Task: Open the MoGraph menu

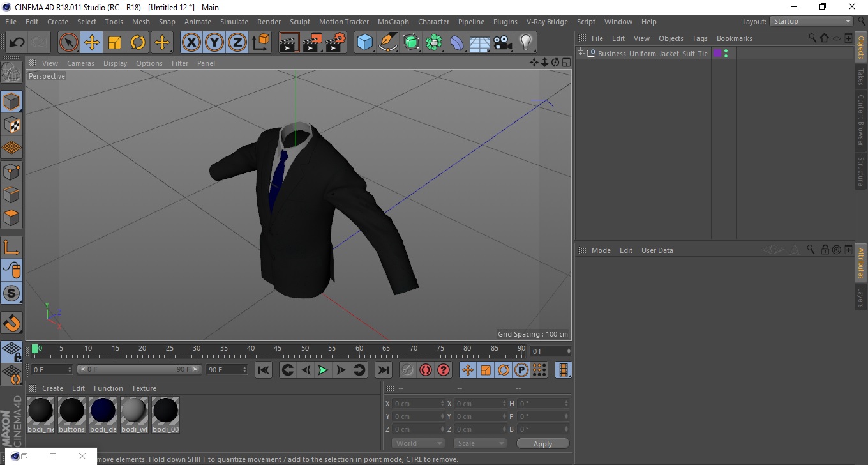Action: (393, 22)
